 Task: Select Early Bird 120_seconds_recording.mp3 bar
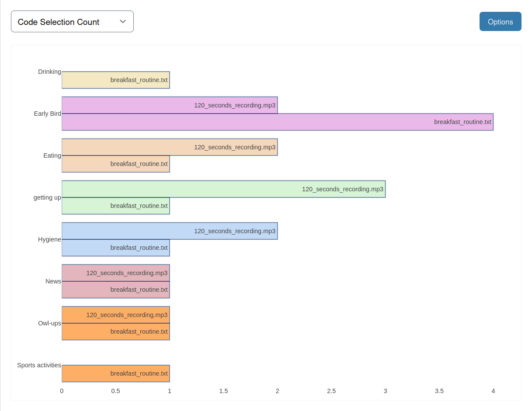pos(170,105)
